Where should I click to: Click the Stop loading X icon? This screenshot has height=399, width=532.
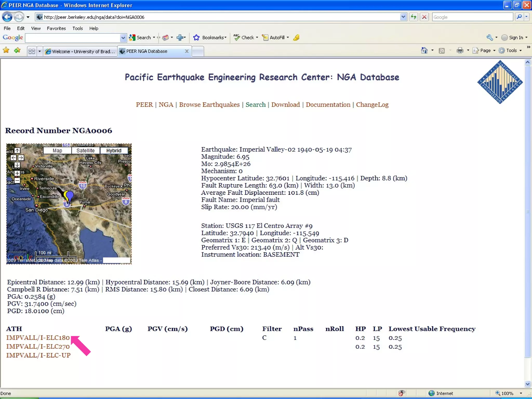click(424, 17)
